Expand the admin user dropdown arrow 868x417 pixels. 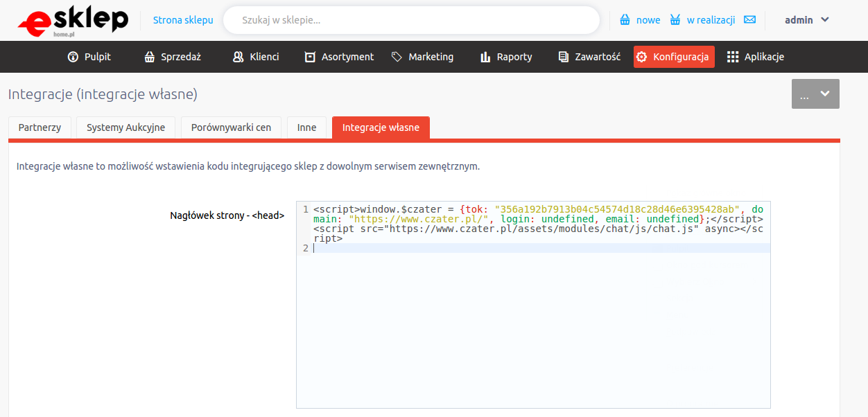pos(825,19)
